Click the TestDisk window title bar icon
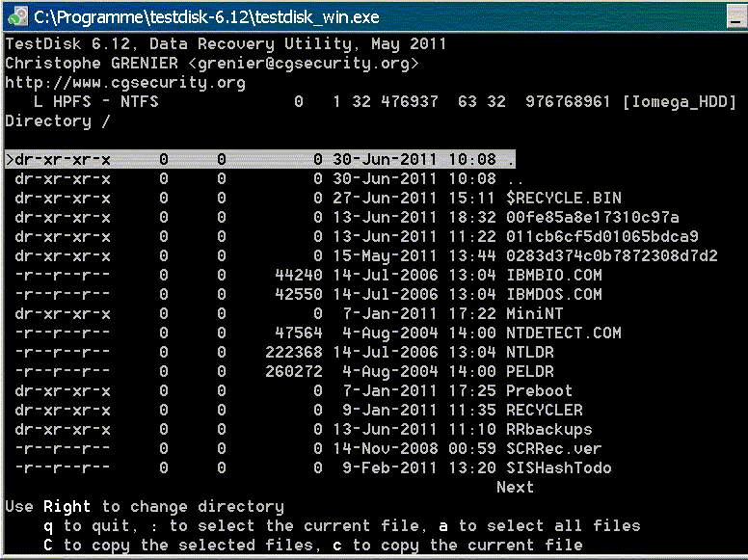The image size is (748, 560). (x=18, y=16)
